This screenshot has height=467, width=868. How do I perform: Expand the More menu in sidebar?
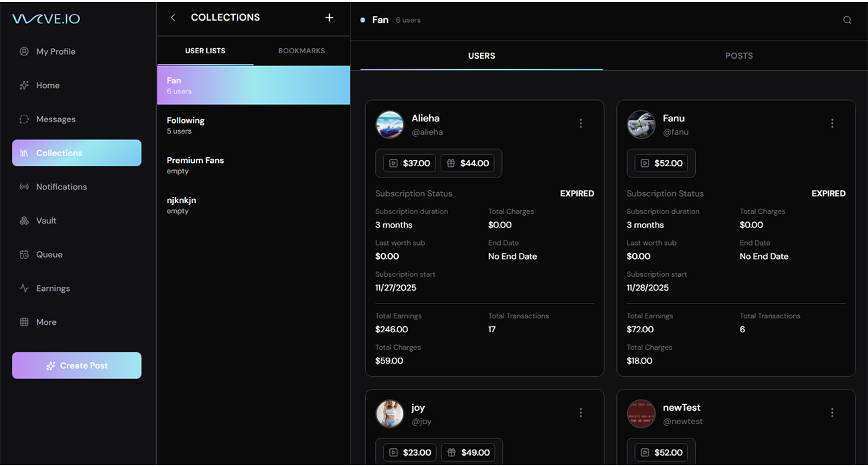[x=46, y=322]
